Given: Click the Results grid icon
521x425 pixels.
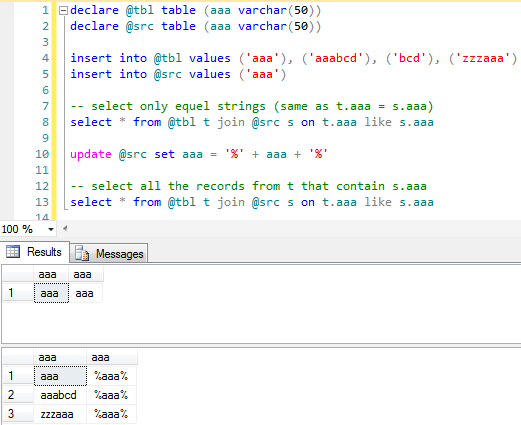Looking at the screenshot, I should [13, 252].
